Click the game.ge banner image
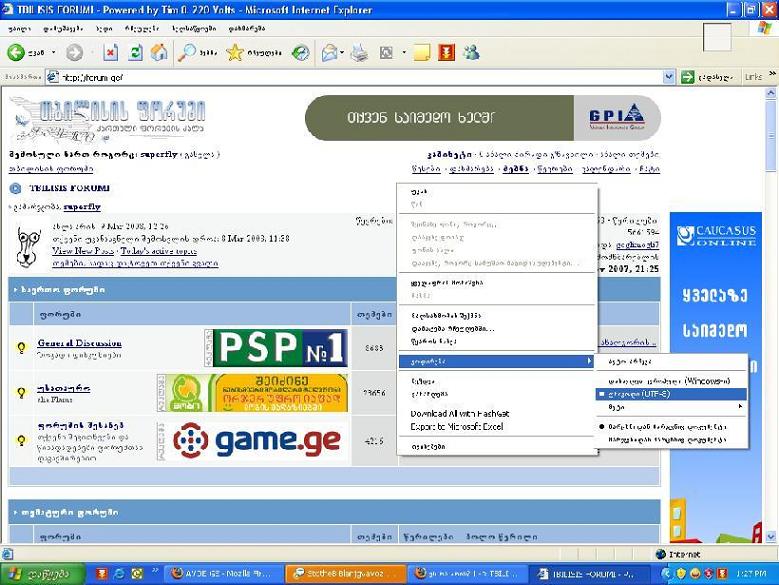 [256, 440]
